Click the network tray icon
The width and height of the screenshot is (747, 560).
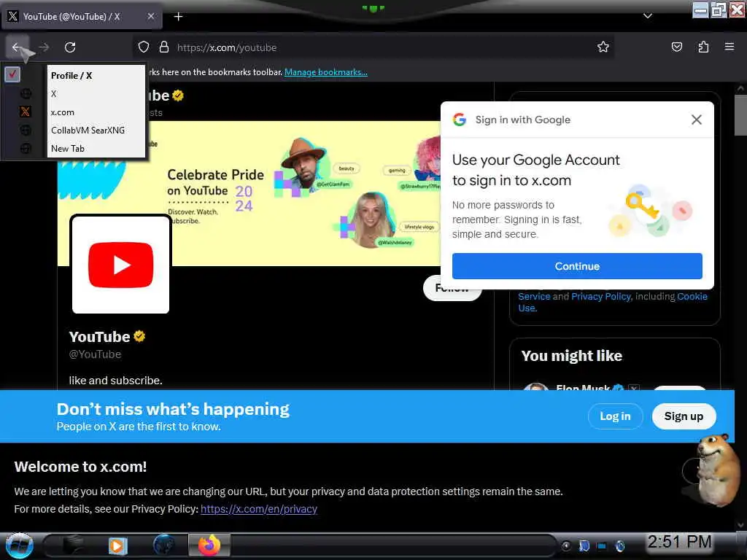(x=602, y=545)
